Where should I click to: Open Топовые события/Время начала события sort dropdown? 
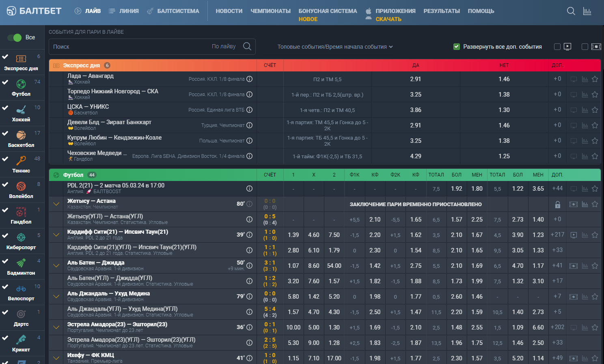(335, 47)
